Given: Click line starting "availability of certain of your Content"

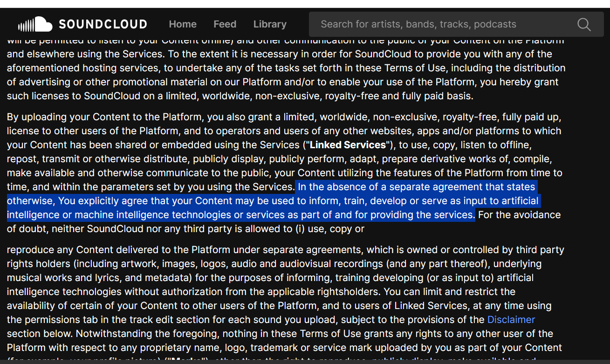Looking at the screenshot, I should pos(279,306).
